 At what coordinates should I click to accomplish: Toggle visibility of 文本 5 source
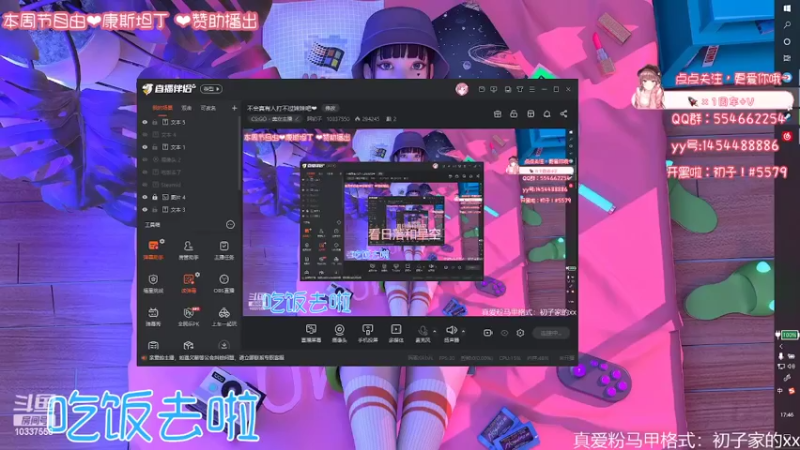145,122
